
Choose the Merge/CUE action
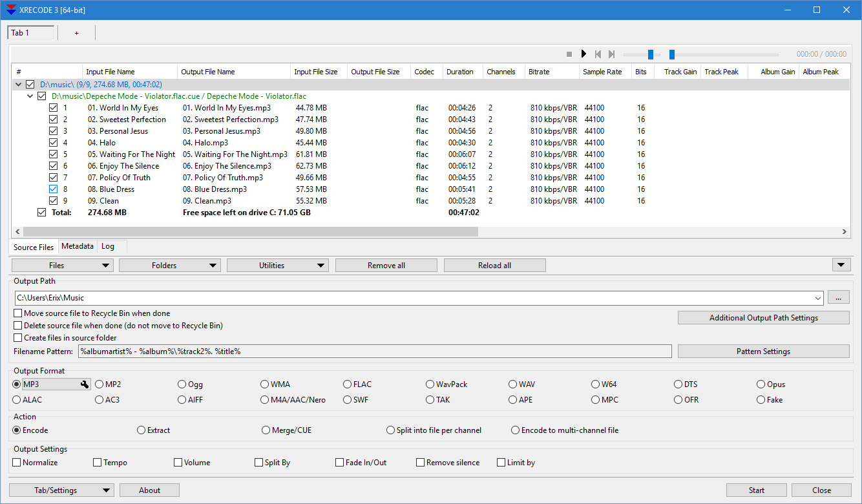tap(266, 430)
